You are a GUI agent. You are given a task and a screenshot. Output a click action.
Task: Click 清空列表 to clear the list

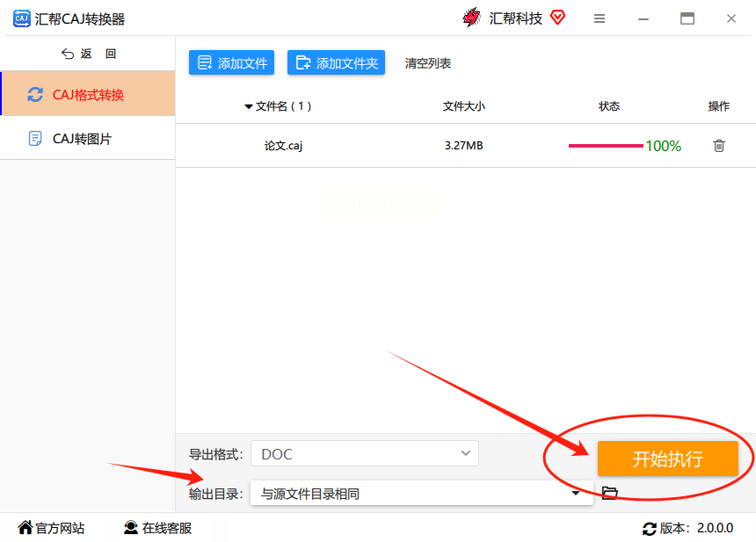point(427,63)
